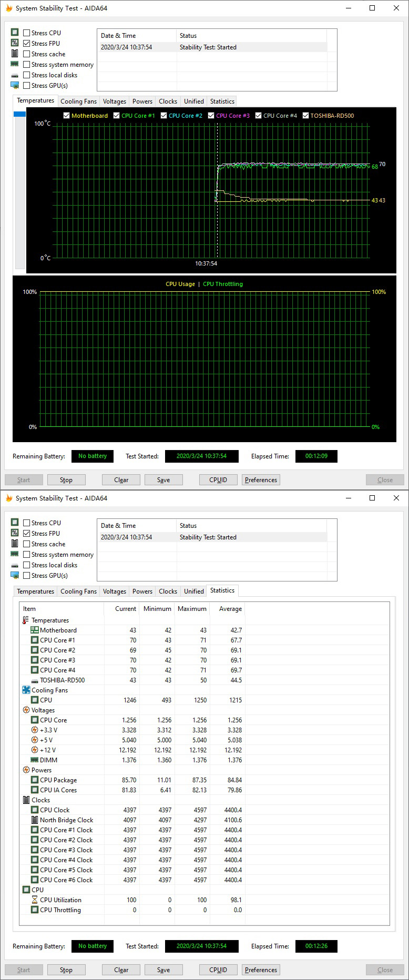This screenshot has width=409, height=980.
Task: Click the AIDA64 flame icon in the Statistics window title bar
Action: (9, 498)
